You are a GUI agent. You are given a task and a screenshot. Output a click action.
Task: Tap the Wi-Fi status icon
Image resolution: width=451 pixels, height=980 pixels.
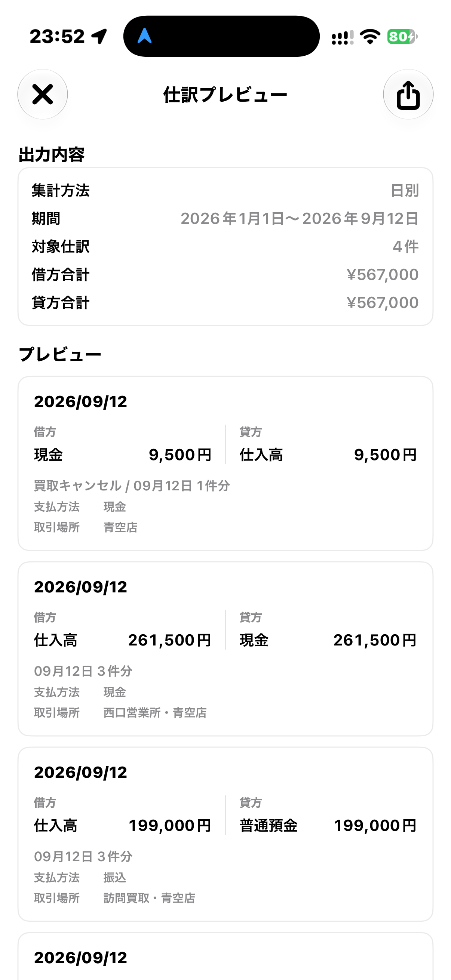(370, 37)
